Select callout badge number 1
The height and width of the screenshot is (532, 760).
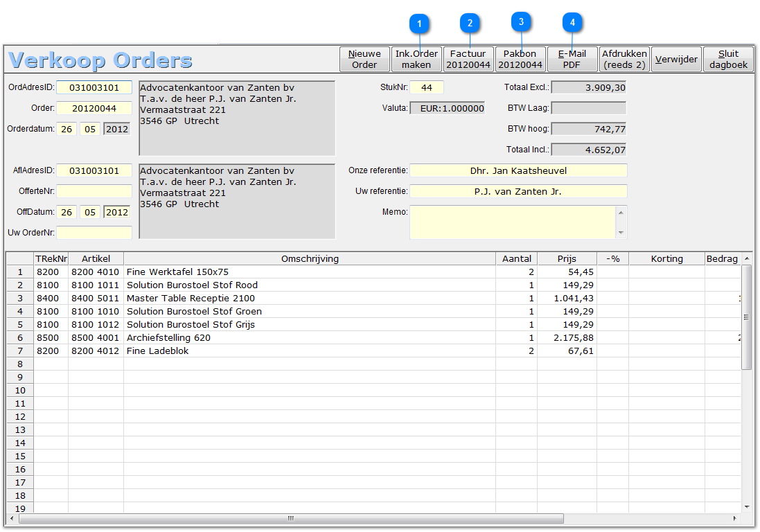pyautogui.click(x=419, y=24)
